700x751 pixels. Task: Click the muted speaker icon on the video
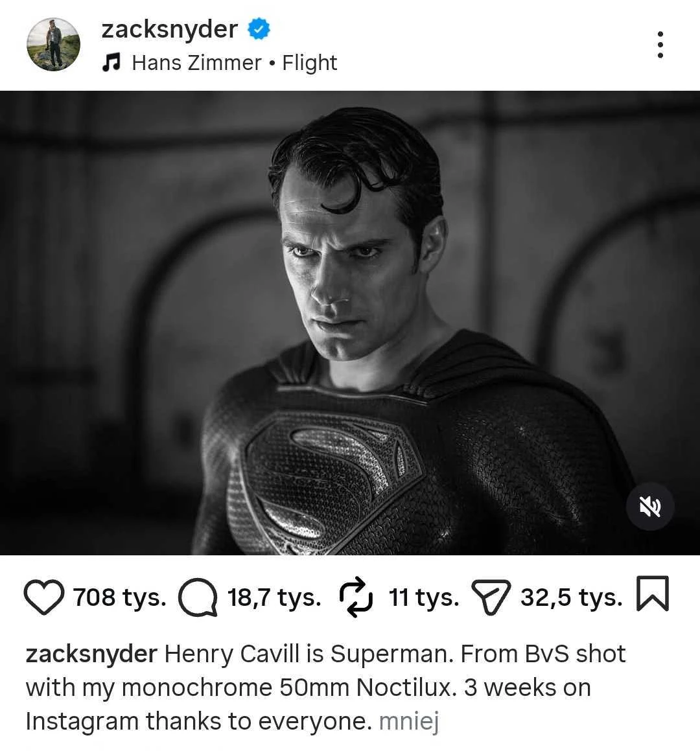pos(650,507)
